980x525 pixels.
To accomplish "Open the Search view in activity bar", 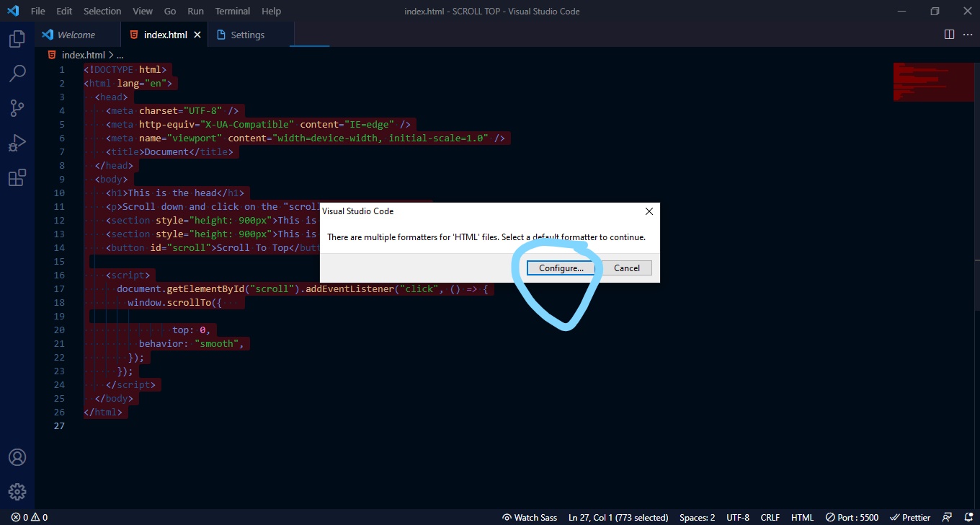I will pyautogui.click(x=17, y=74).
